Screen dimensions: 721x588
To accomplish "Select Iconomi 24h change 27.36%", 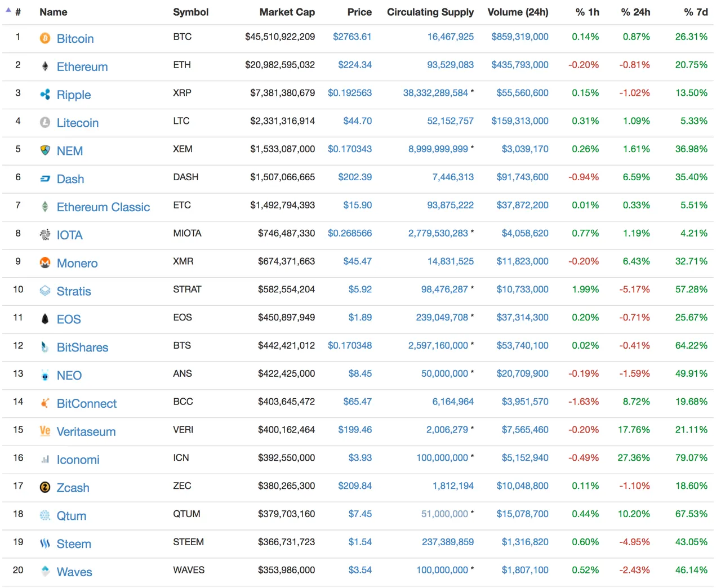I will (634, 458).
